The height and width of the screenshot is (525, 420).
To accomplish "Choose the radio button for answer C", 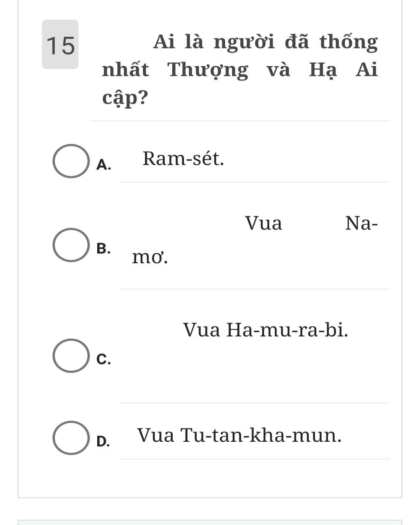I will (x=71, y=356).
